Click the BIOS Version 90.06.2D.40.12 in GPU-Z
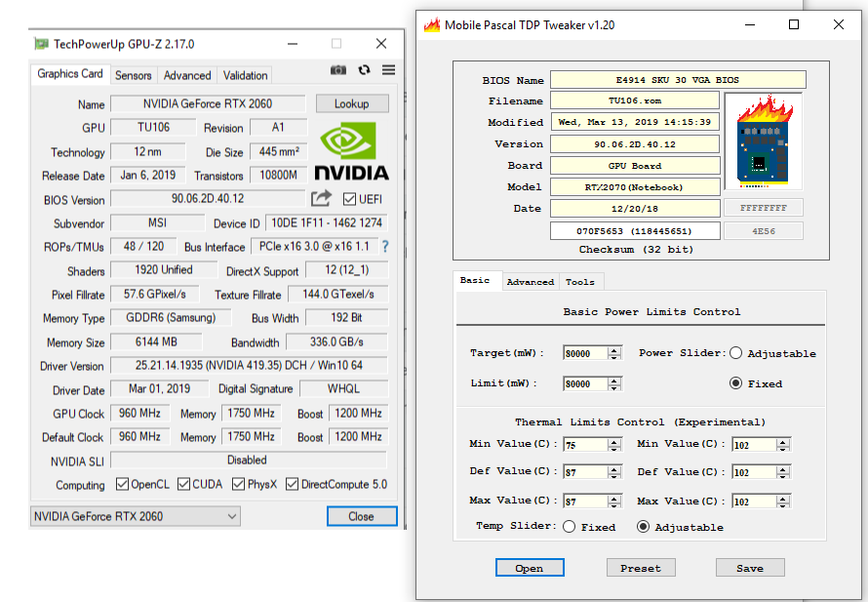 coord(208,198)
